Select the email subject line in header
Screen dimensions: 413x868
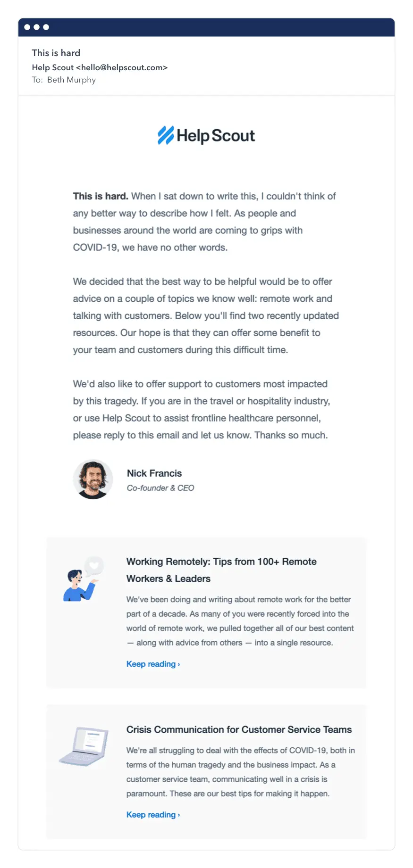(x=56, y=53)
